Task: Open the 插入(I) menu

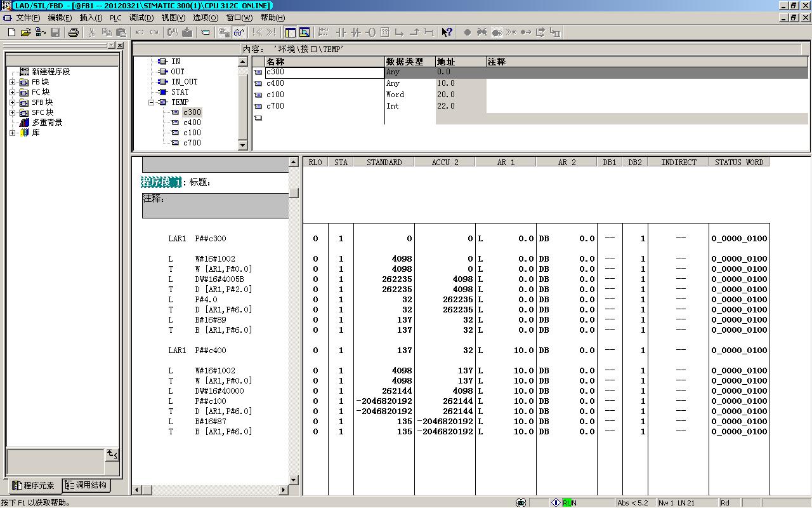Action: (91, 18)
